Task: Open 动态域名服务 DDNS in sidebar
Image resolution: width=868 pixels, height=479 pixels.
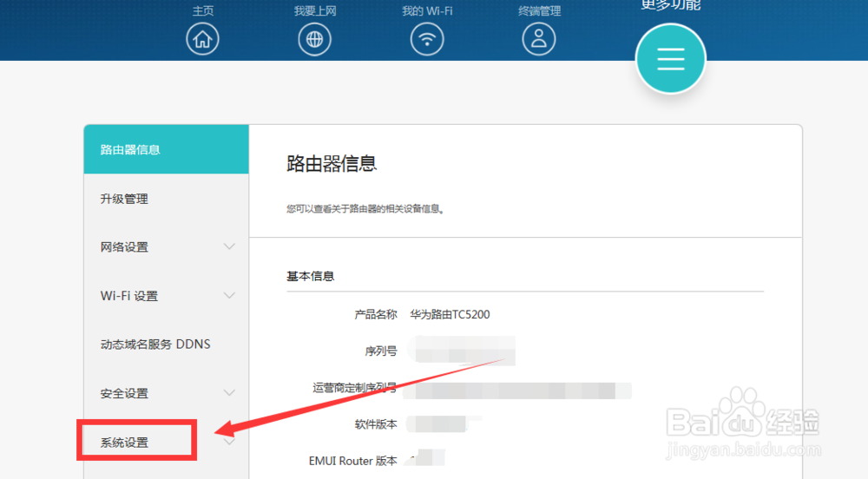Action: pos(166,344)
